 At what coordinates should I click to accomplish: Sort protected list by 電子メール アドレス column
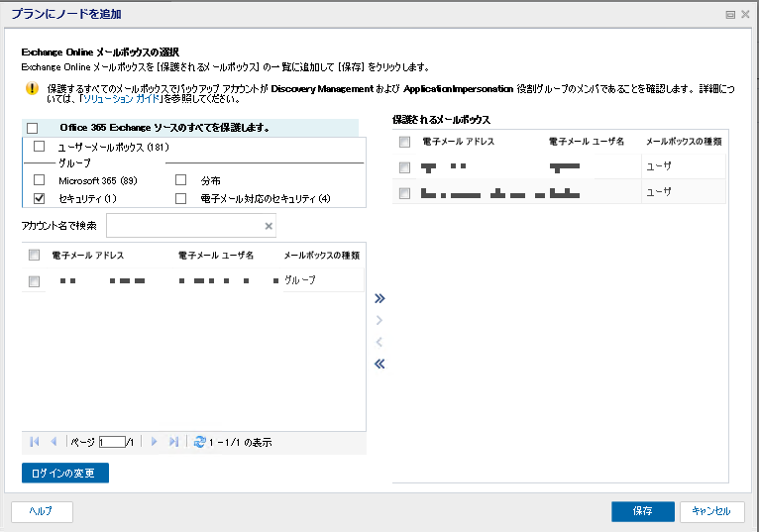pos(459,142)
